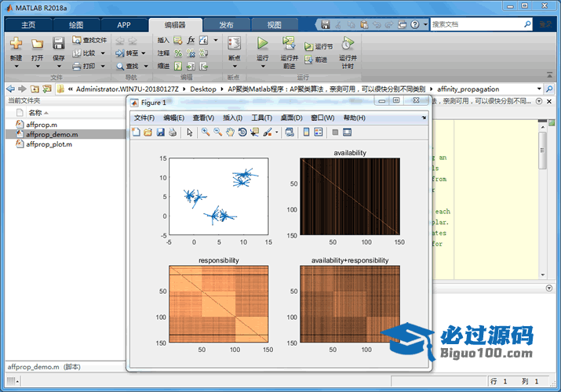Switch to the Plots (绘图) tab
The height and width of the screenshot is (392, 561).
pos(76,24)
